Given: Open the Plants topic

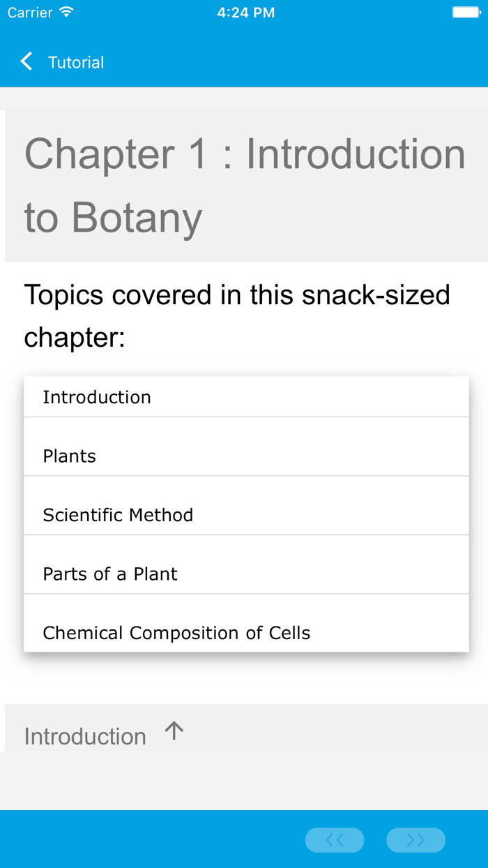Looking at the screenshot, I should (69, 456).
